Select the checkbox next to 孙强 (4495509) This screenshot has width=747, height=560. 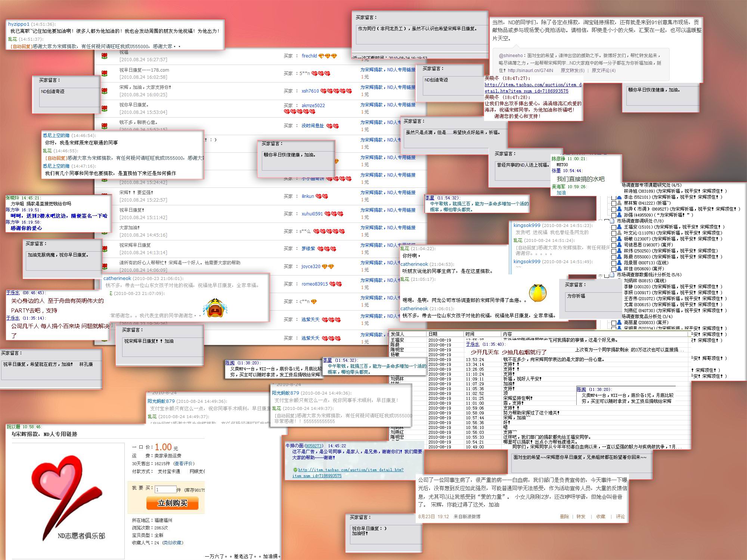614,215
